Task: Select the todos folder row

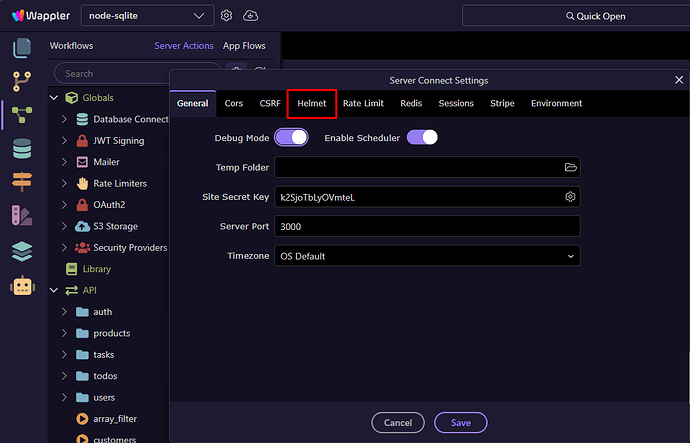Action: (x=109, y=376)
